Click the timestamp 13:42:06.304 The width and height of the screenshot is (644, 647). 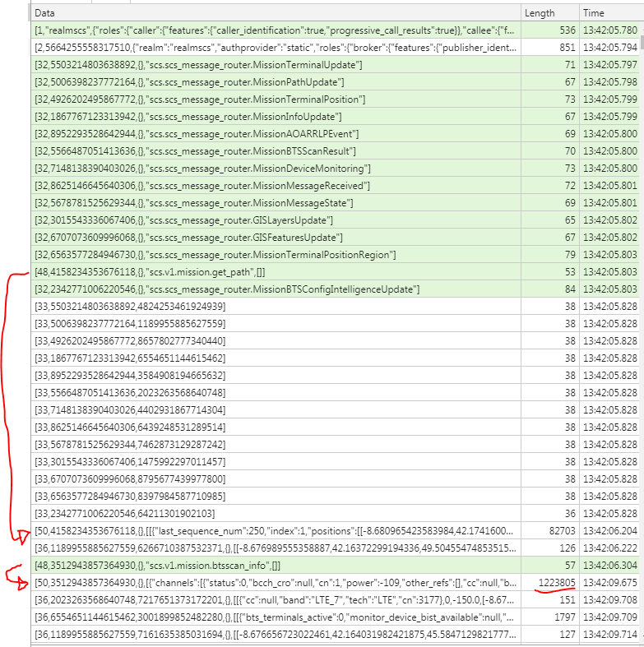[610, 566]
